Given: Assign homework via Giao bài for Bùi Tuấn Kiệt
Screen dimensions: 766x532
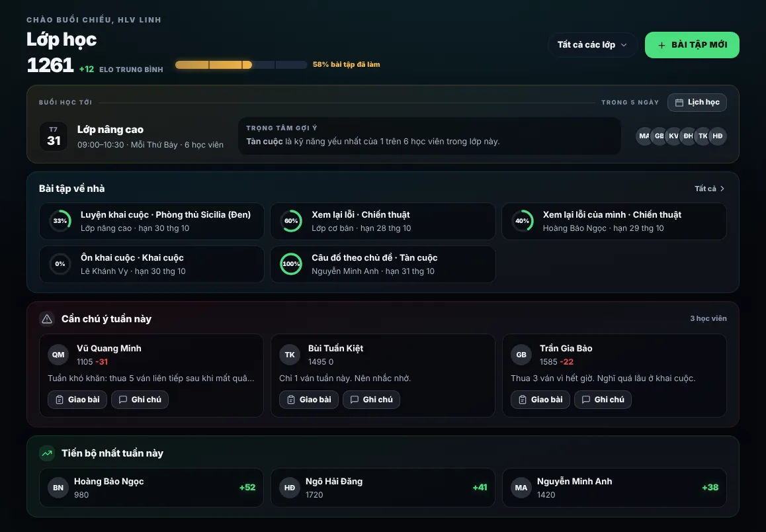Looking at the screenshot, I should point(309,400).
